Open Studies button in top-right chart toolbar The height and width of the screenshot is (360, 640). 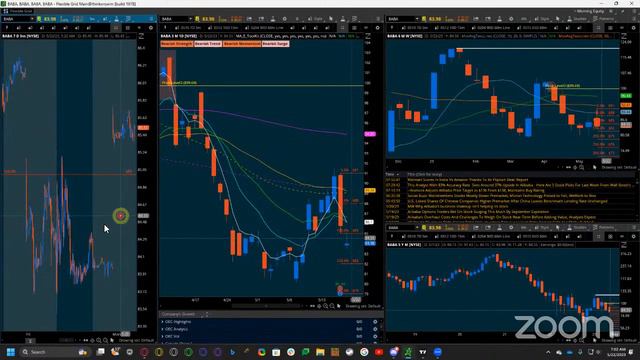coord(577,19)
